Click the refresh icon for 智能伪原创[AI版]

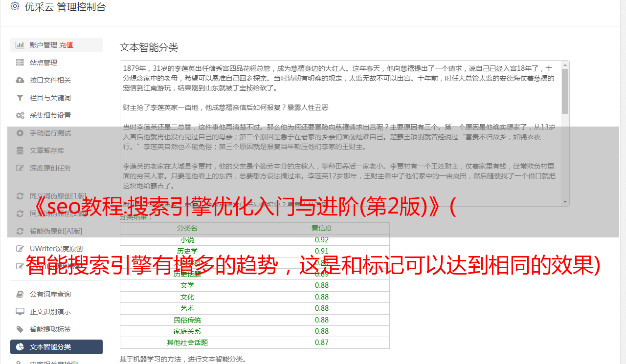pyautogui.click(x=20, y=231)
